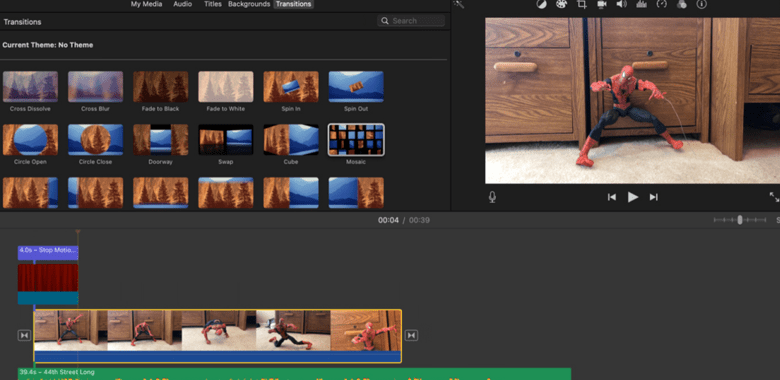Select the Cross Dissolve transition
780x380 pixels.
pos(30,87)
